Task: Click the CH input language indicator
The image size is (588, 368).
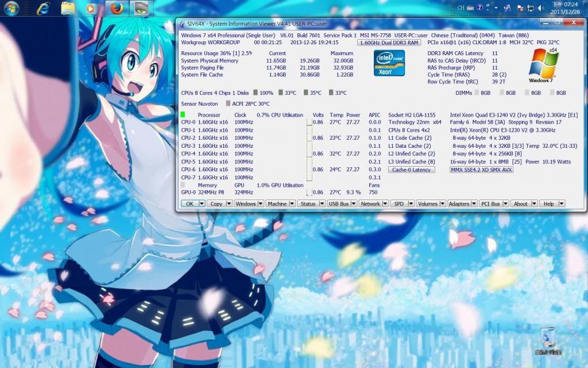Action: tap(461, 7)
